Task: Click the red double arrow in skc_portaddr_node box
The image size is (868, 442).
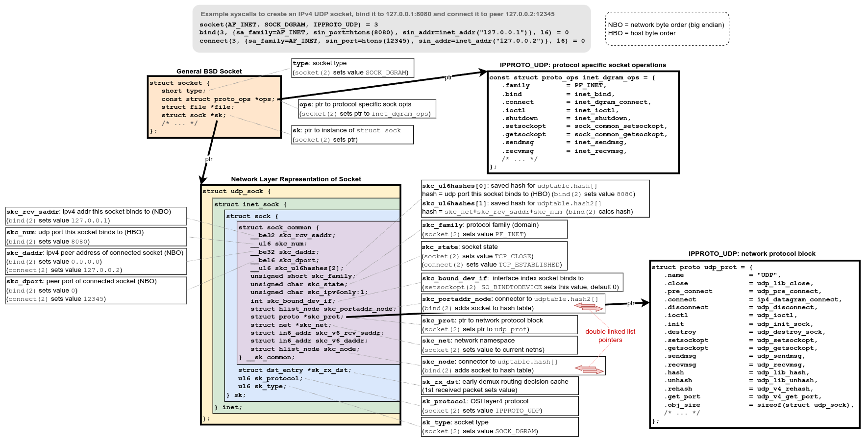Action: click(589, 307)
